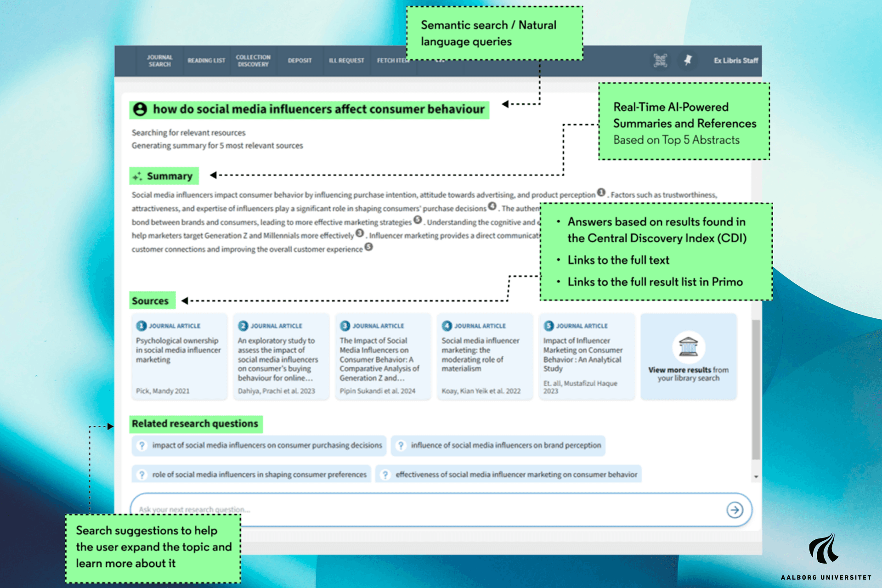The image size is (882, 588).
Task: Choose question about shaping consumer preferences
Action: point(251,475)
